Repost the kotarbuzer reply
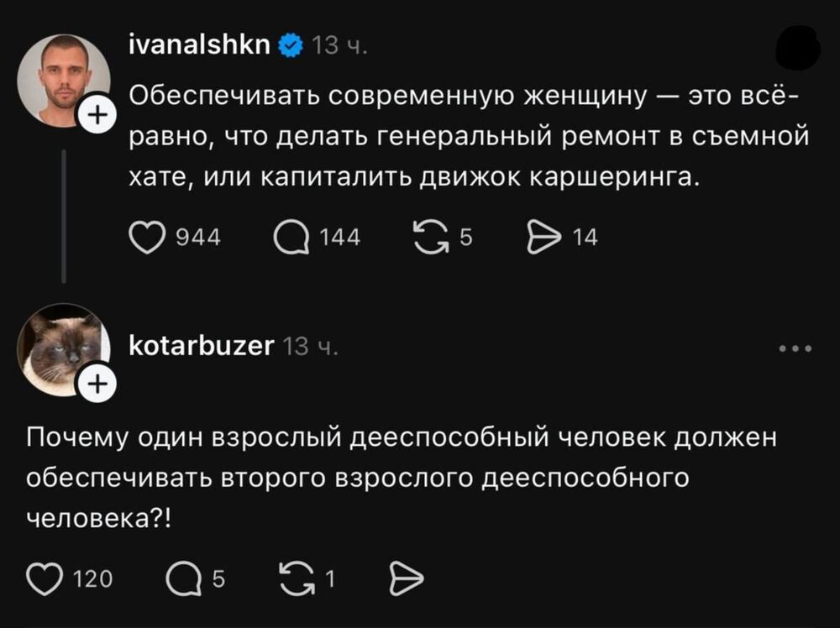 298,578
